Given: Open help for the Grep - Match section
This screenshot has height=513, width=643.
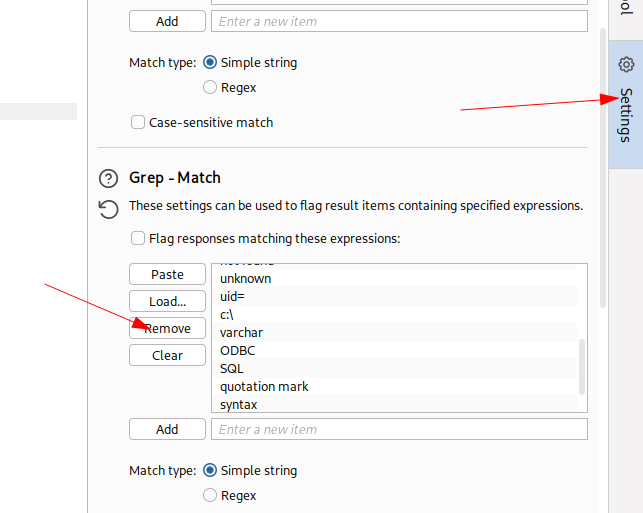Looking at the screenshot, I should click(x=108, y=179).
